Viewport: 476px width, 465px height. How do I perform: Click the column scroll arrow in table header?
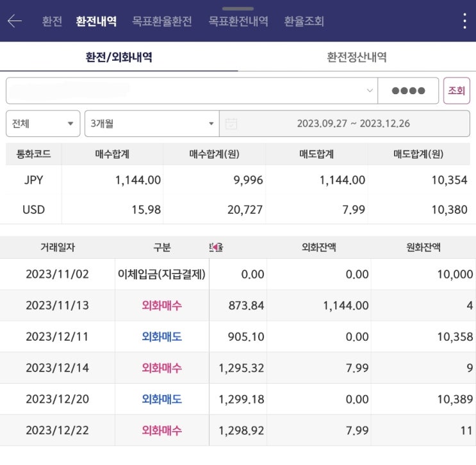click(216, 247)
